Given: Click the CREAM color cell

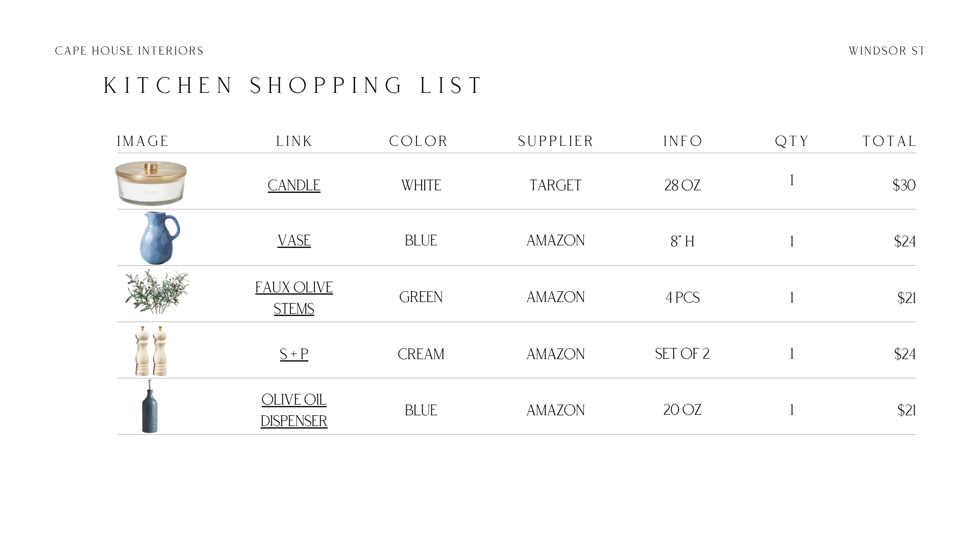Looking at the screenshot, I should pyautogui.click(x=421, y=354).
